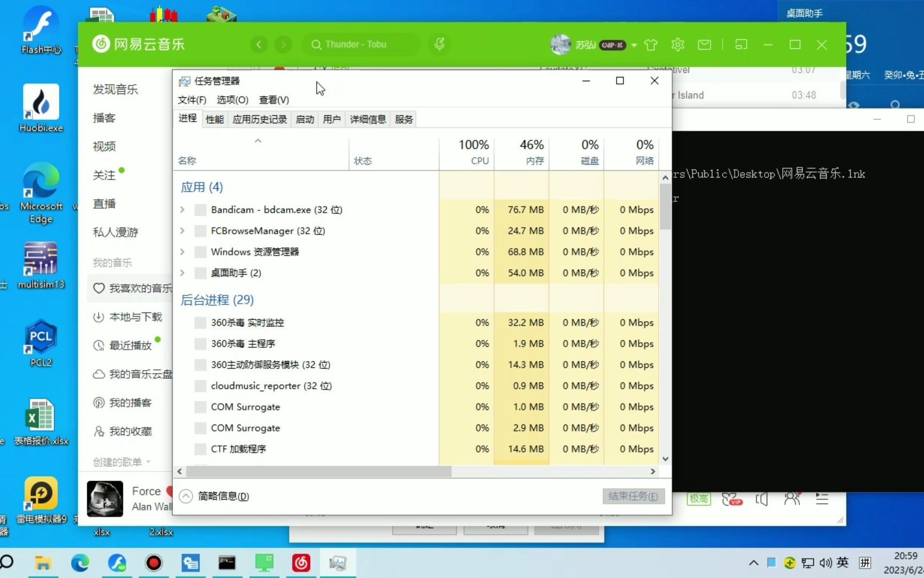Click the 结束任务 button
Image resolution: width=924 pixels, height=578 pixels.
(x=633, y=496)
